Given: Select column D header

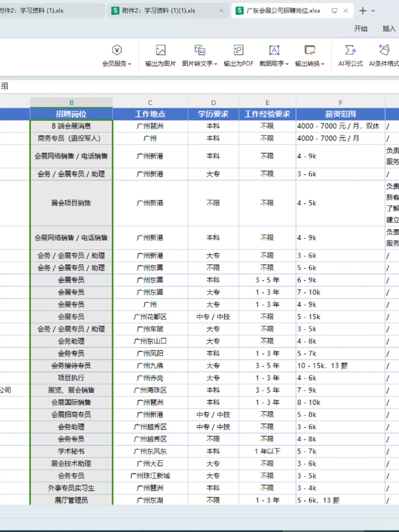Looking at the screenshot, I should 214,103.
